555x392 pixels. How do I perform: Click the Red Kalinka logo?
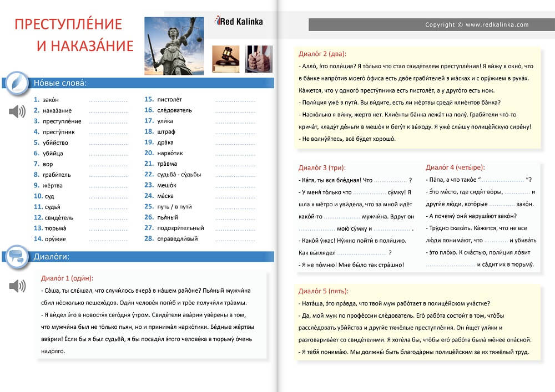pos(239,22)
